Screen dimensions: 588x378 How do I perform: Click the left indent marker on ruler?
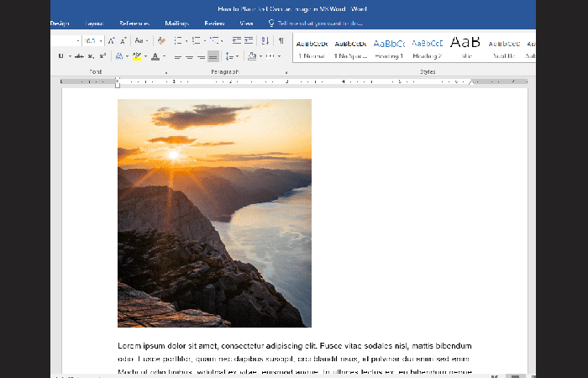point(118,83)
